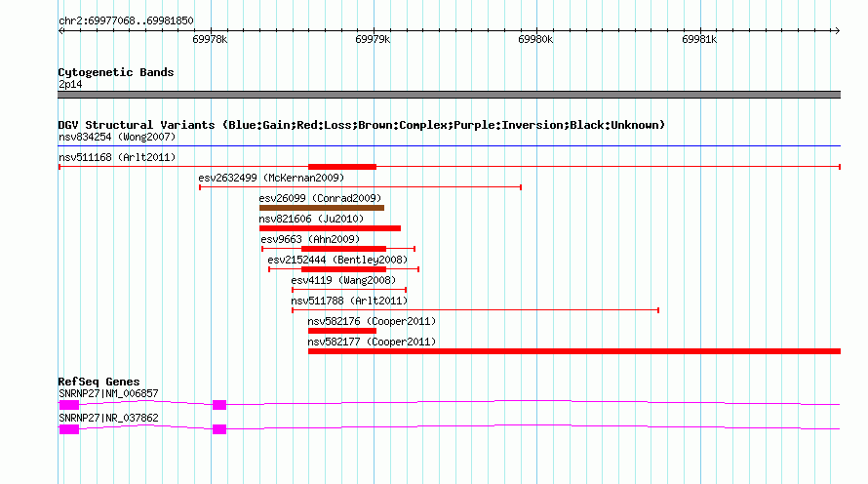Click the nsv511168 (Arlt2011) label
868x484 pixels.
click(x=117, y=157)
